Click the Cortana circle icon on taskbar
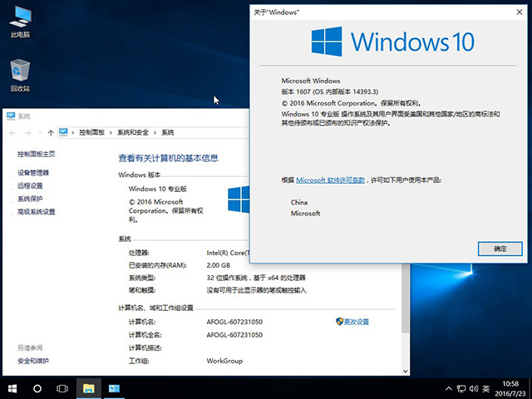532x399 pixels. click(37, 388)
